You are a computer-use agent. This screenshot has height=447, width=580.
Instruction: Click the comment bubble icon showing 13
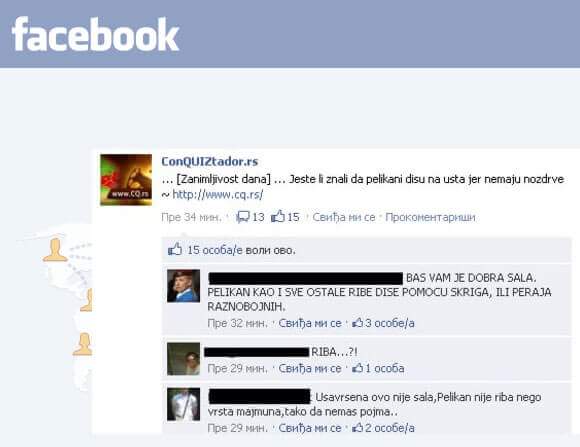click(x=243, y=217)
